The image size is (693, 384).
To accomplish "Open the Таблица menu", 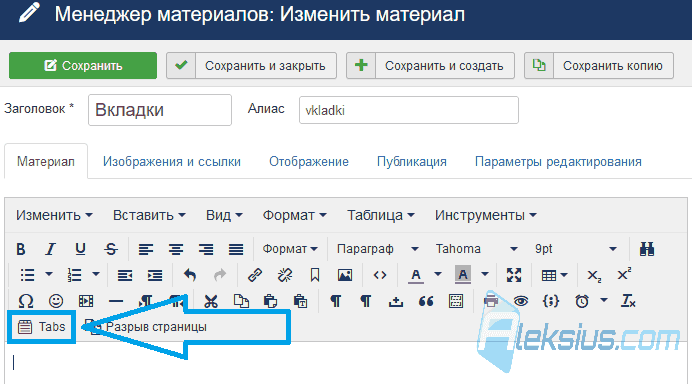I will [381, 215].
